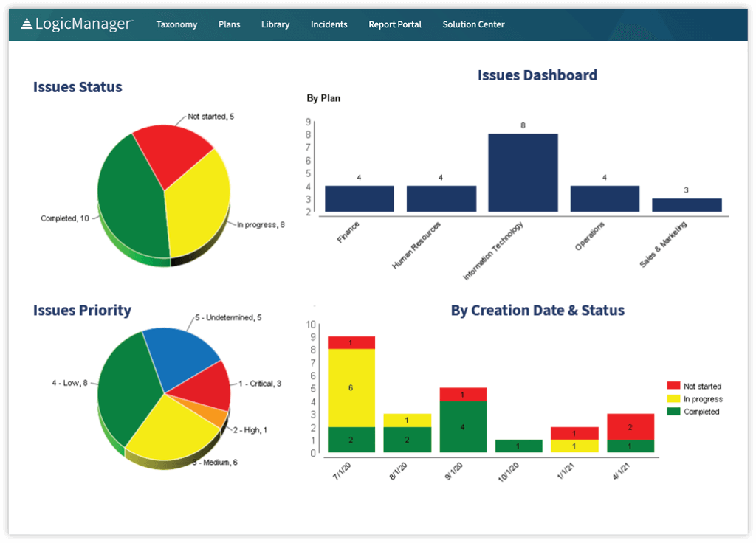Click the red 'Not started' legend swatch
This screenshot has height=543, width=756.
pyautogui.click(x=674, y=386)
